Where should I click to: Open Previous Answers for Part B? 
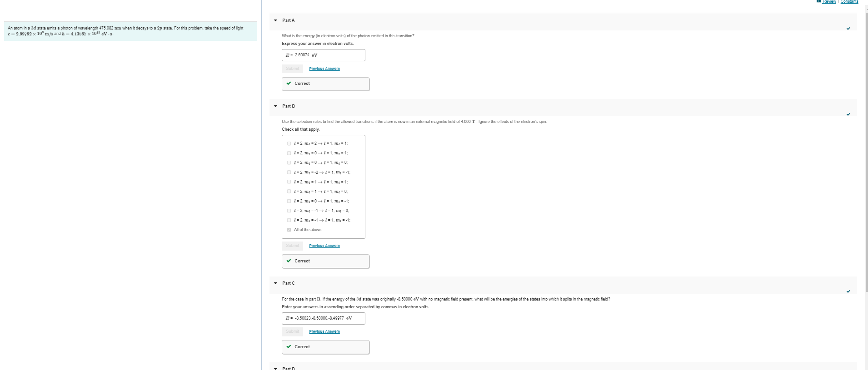(x=324, y=246)
